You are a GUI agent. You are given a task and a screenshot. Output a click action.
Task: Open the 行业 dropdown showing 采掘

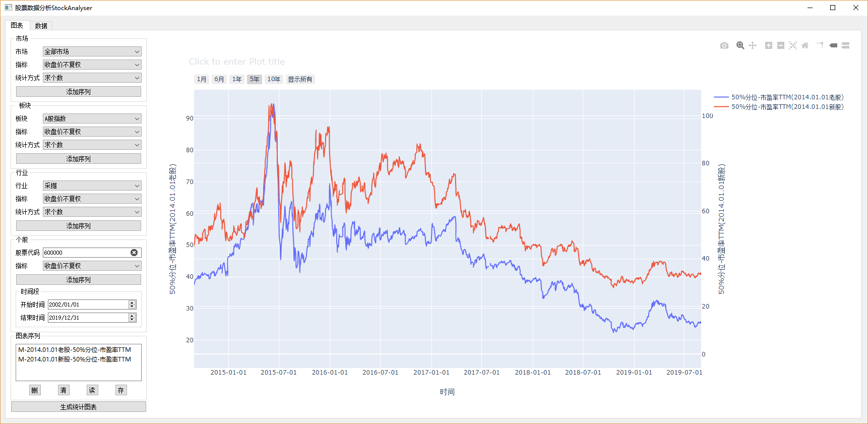pyautogui.click(x=92, y=186)
